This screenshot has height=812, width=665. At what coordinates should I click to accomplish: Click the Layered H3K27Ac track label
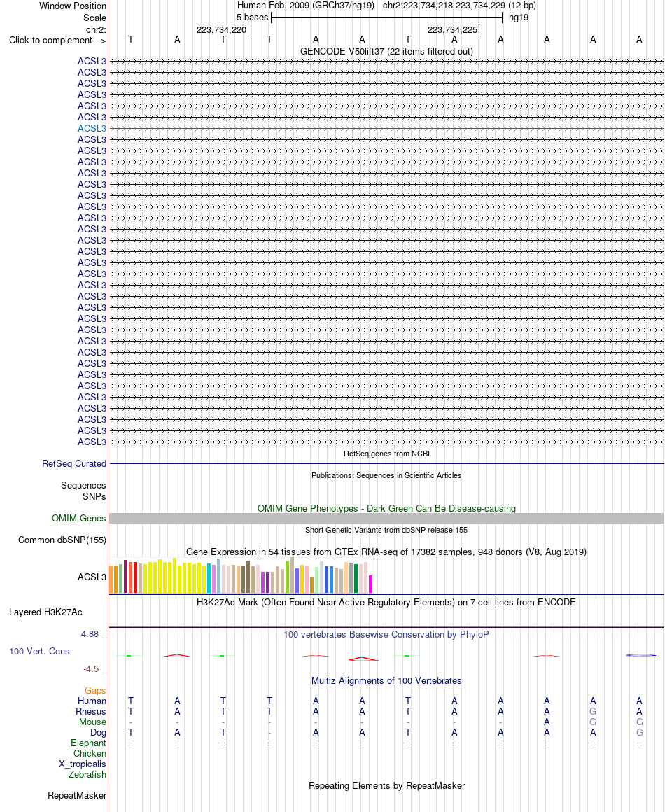pos(45,612)
